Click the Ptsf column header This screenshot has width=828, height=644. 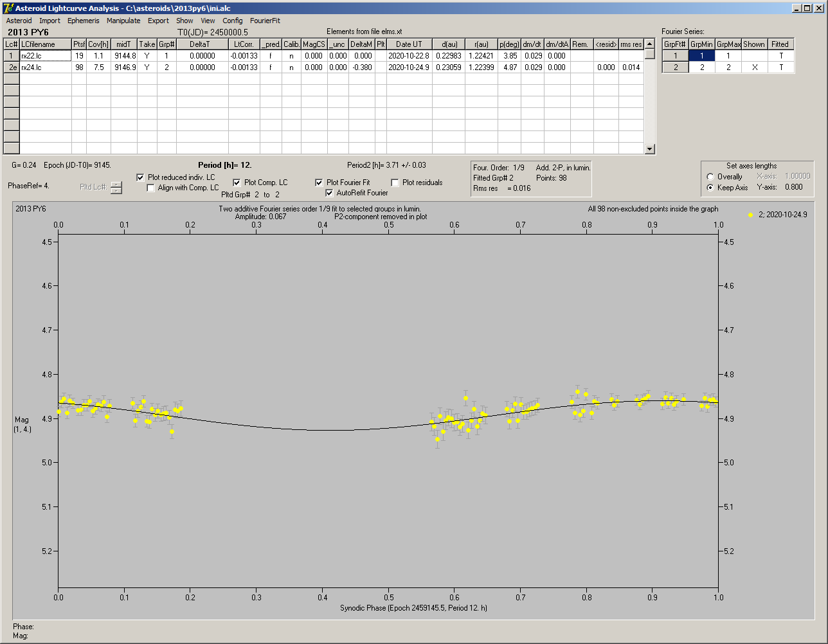click(79, 44)
